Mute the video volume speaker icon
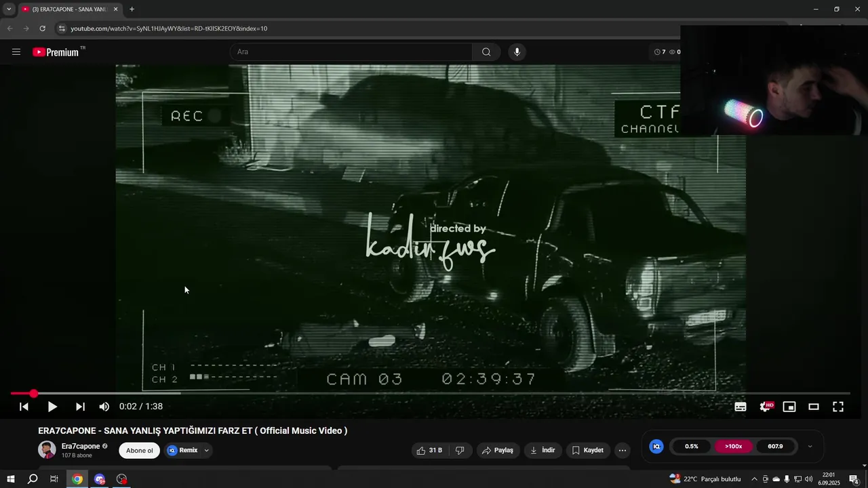This screenshot has width=868, height=488. tap(104, 407)
